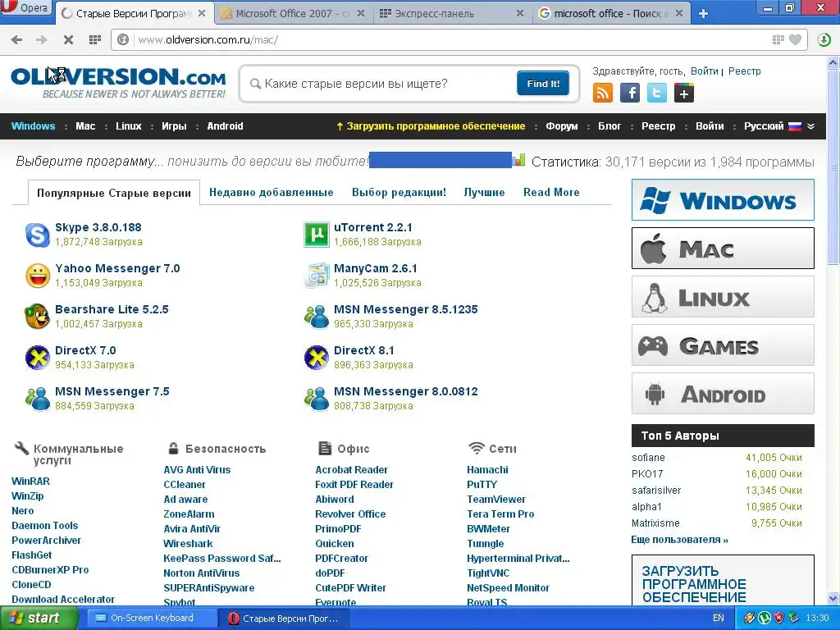Click in the old versions search field
Screen dimensions: 840x630
[x=381, y=84]
